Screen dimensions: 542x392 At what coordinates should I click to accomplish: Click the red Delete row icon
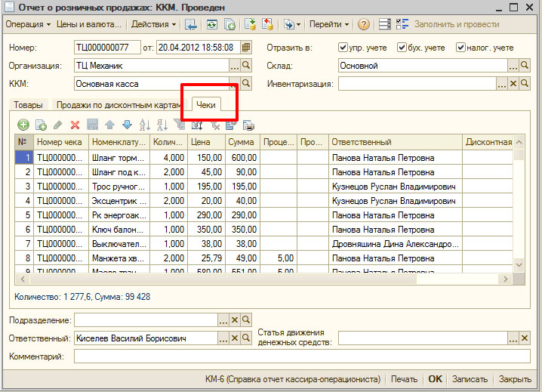tap(75, 125)
